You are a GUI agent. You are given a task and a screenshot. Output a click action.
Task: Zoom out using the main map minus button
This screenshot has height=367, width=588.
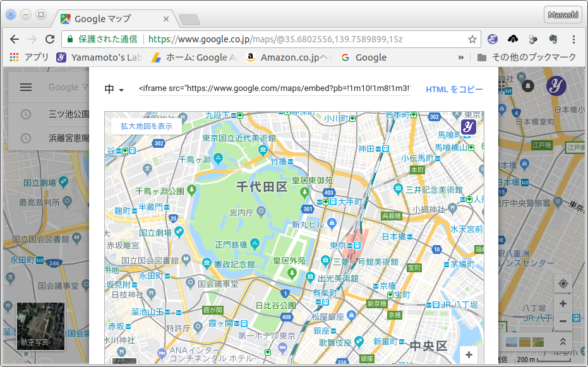pos(563,322)
